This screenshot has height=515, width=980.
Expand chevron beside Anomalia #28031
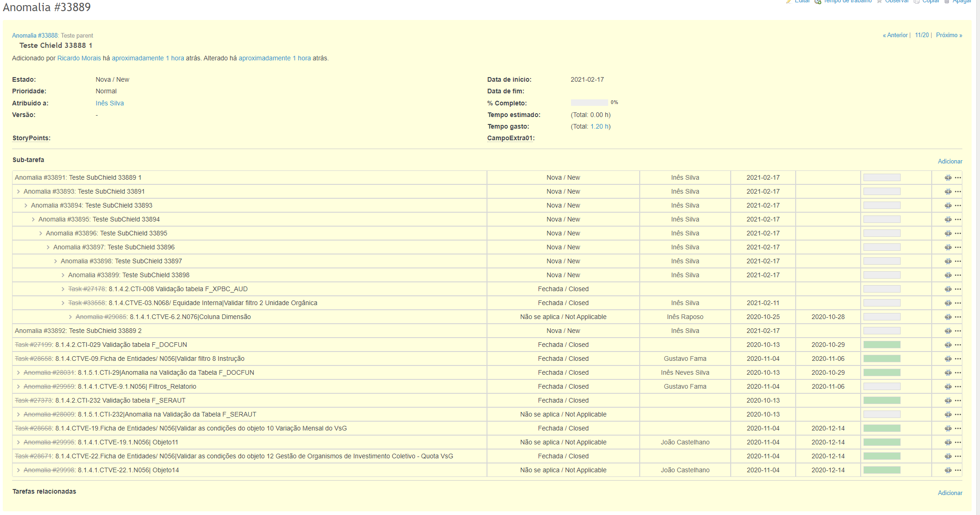[x=18, y=372]
